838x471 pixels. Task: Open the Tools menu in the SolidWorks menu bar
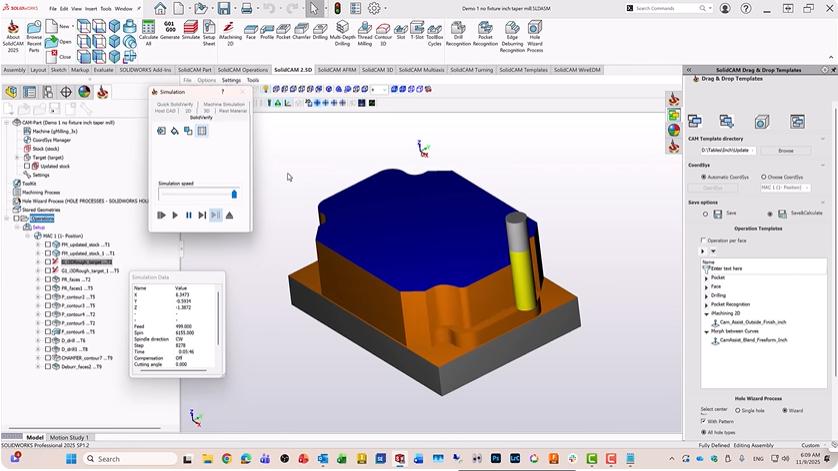(106, 9)
